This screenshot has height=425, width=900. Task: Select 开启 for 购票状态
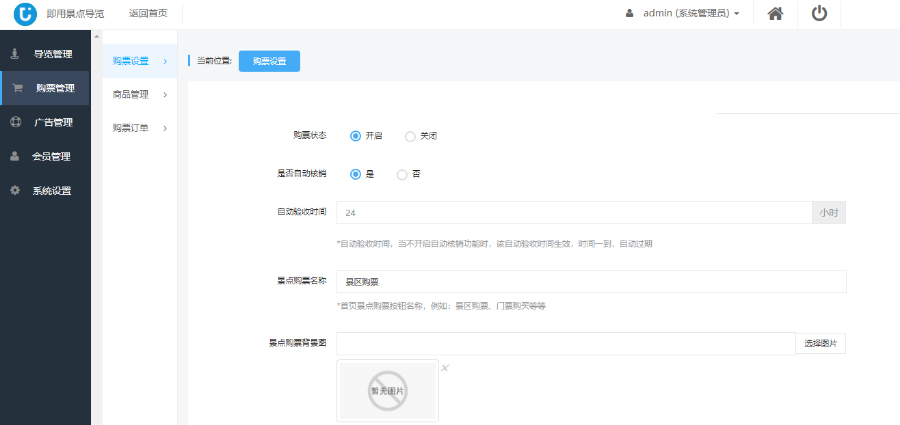355,136
